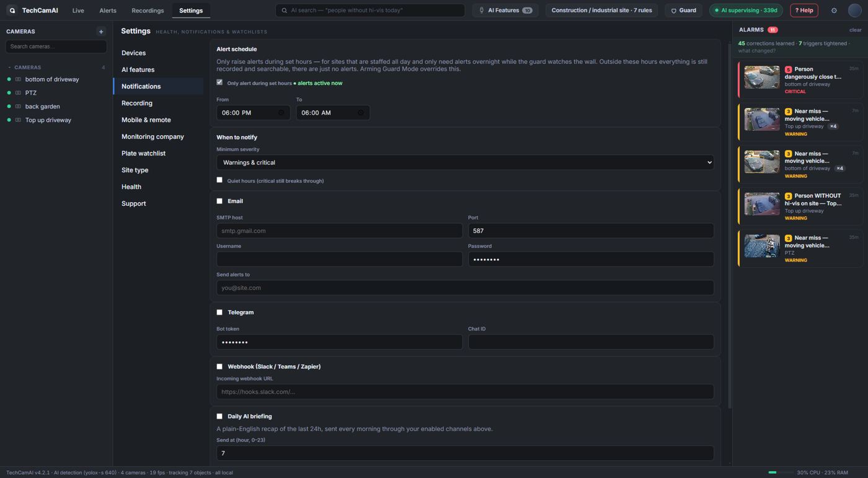Enable the Webhook (Slack / Teams / Zapier) checkbox
Viewport: 868px width, 478px height.
click(219, 366)
